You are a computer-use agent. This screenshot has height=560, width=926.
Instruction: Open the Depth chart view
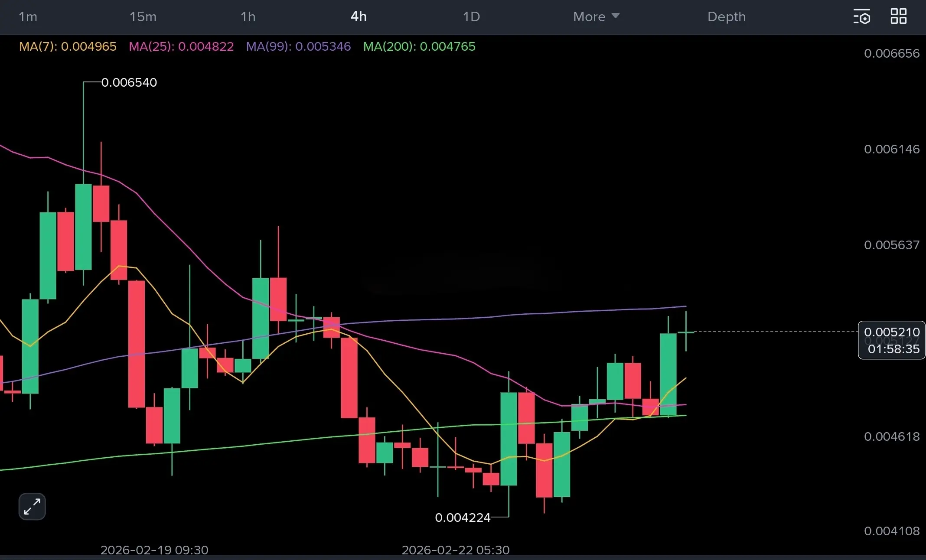click(x=727, y=16)
